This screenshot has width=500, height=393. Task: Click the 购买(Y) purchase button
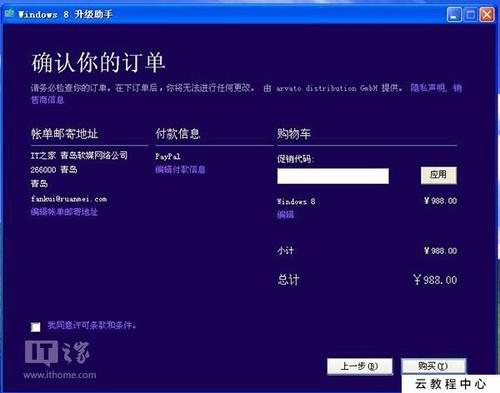pos(433,366)
